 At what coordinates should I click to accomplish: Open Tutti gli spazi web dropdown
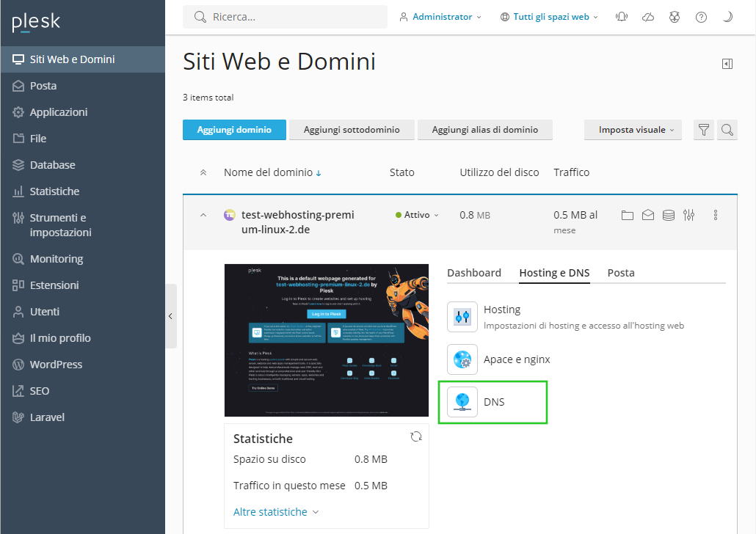coord(549,17)
